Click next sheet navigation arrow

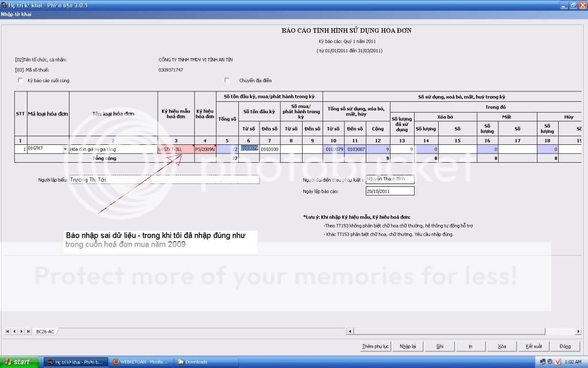pos(22,331)
